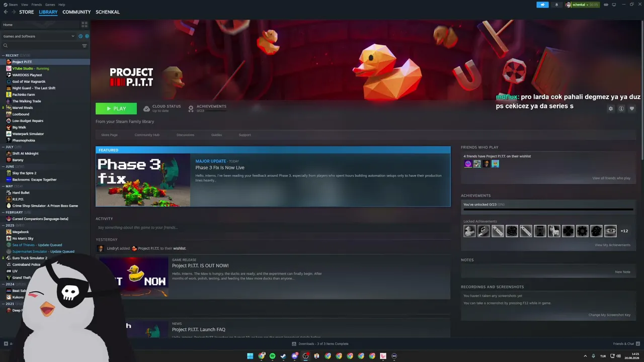
Task: Open View My Achievements
Action: click(612, 245)
